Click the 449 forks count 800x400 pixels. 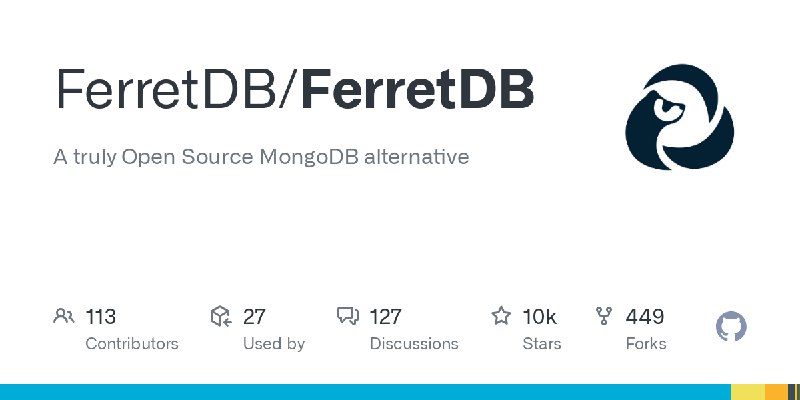(645, 317)
